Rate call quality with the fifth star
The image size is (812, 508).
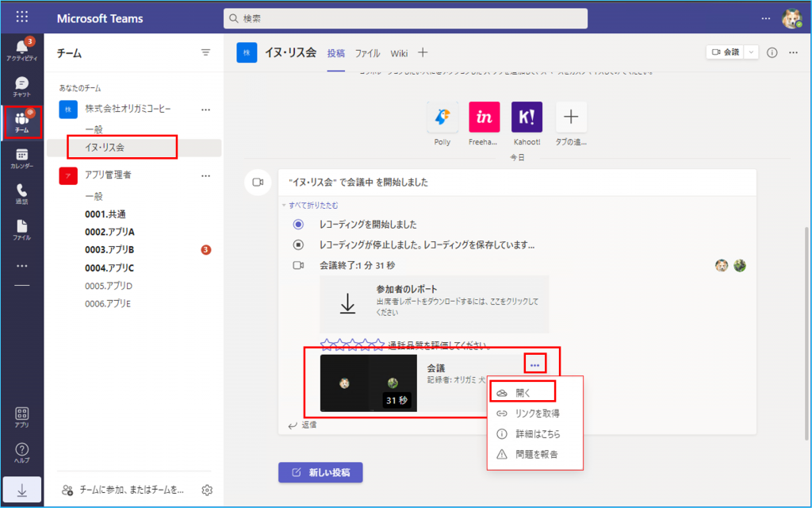click(377, 345)
